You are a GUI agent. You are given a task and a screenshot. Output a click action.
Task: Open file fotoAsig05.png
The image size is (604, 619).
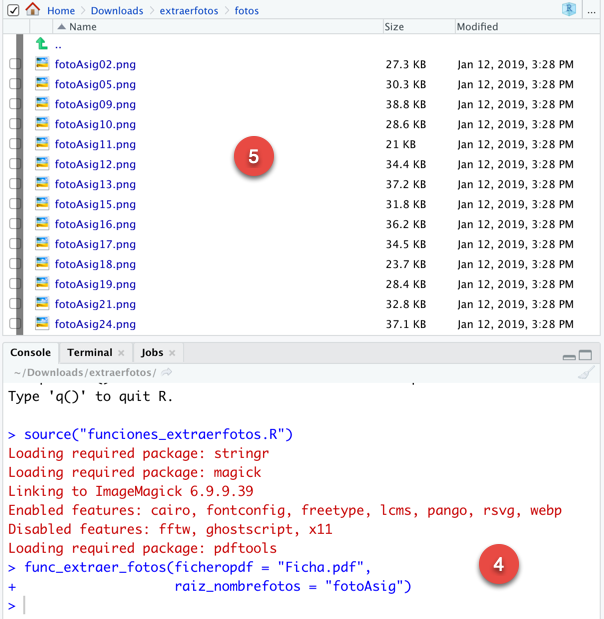[x=95, y=84]
